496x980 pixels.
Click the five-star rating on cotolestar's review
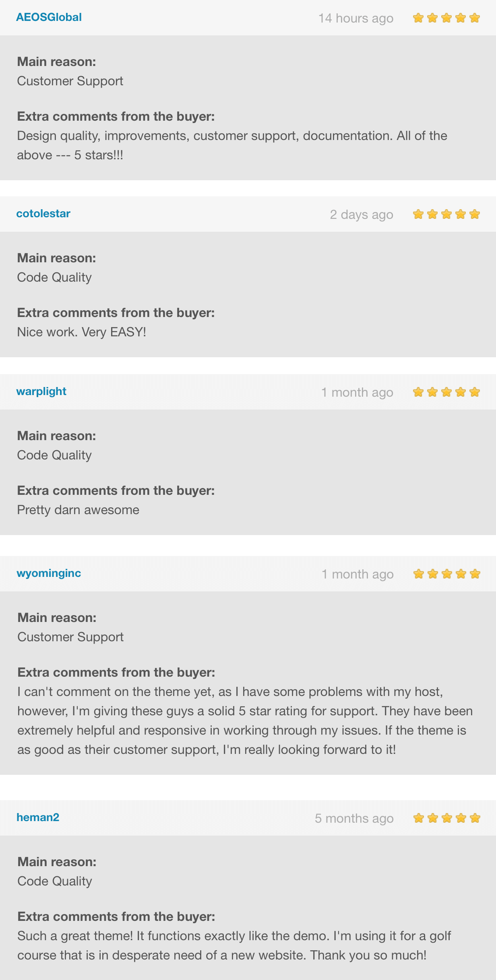click(x=446, y=214)
